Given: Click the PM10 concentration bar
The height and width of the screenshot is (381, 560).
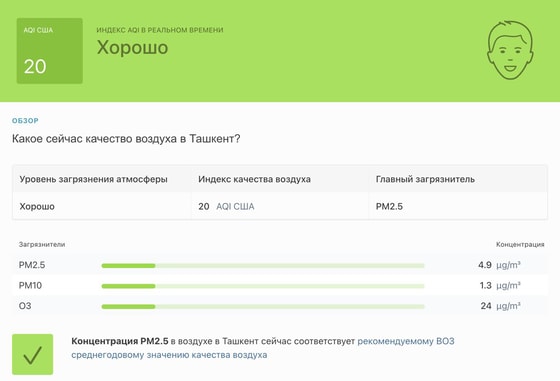Looking at the screenshot, I should point(263,286).
